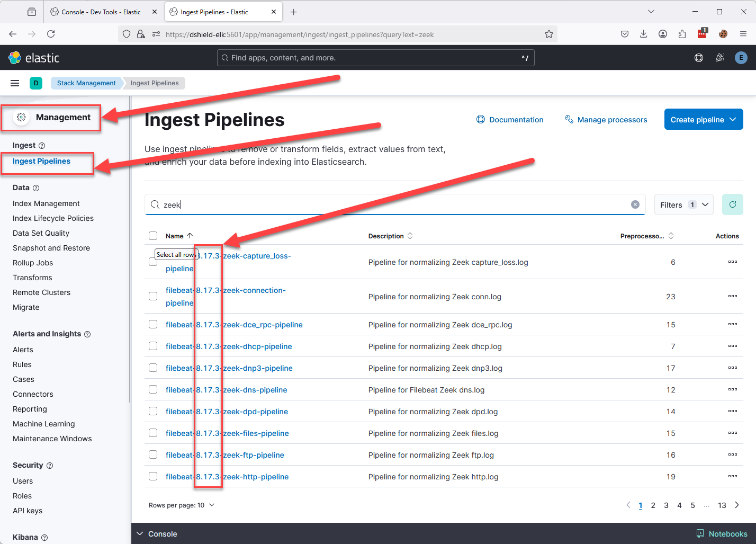The image size is (756, 544).
Task: Open Index Management in sidebar
Action: (46, 203)
